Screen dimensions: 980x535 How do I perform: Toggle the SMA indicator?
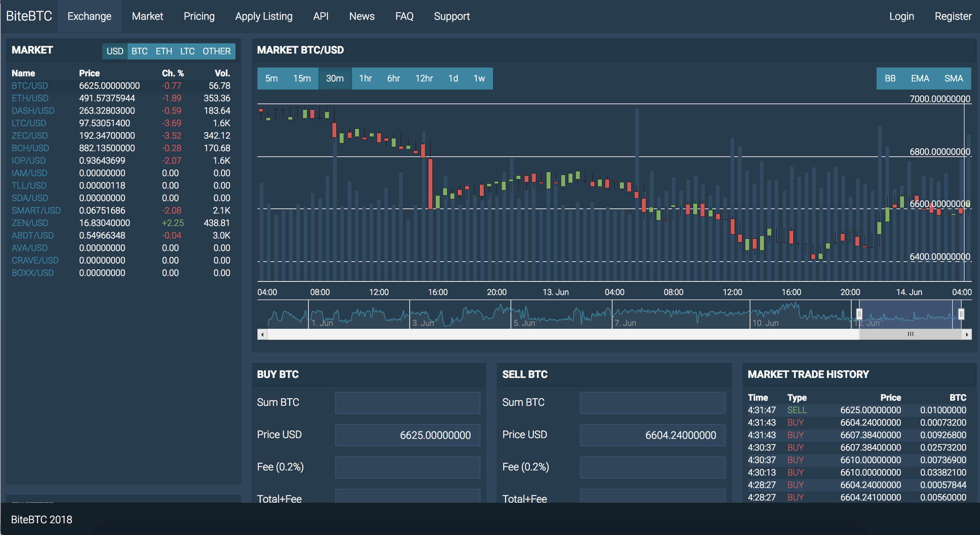click(x=953, y=79)
